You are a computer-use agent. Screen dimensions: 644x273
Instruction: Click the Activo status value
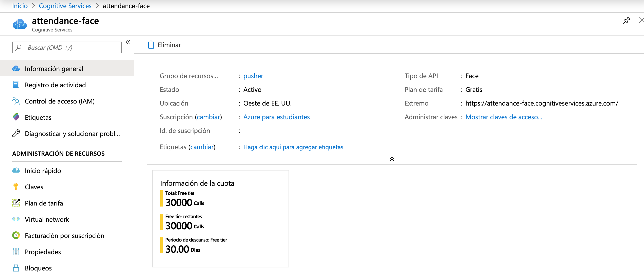(252, 90)
